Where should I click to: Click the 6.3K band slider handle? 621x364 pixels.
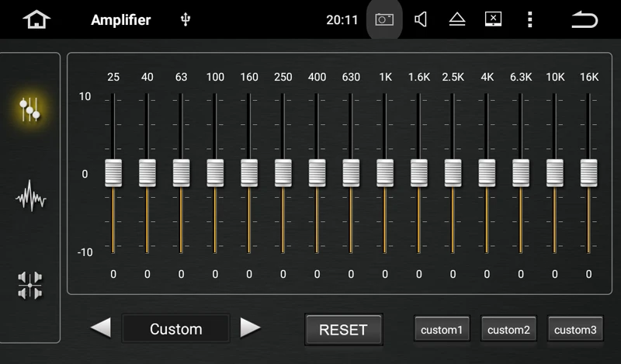click(x=521, y=173)
